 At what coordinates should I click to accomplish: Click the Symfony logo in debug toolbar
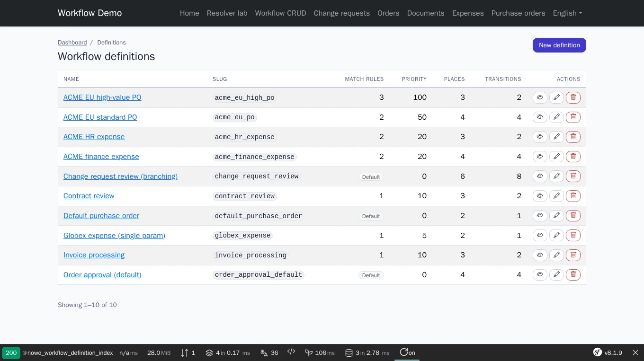coord(598,352)
